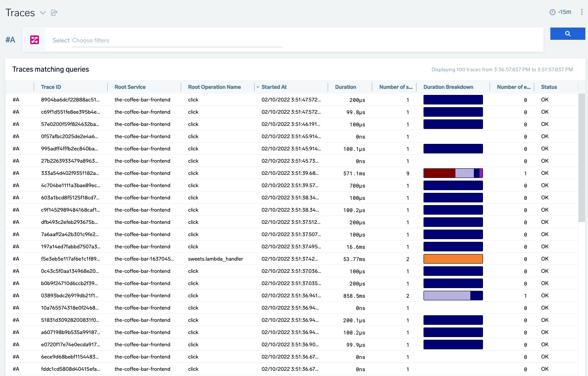588x376 pixels.
Task: Open trace 8904ba6dcf22888ac51 in first row
Action: pos(70,100)
